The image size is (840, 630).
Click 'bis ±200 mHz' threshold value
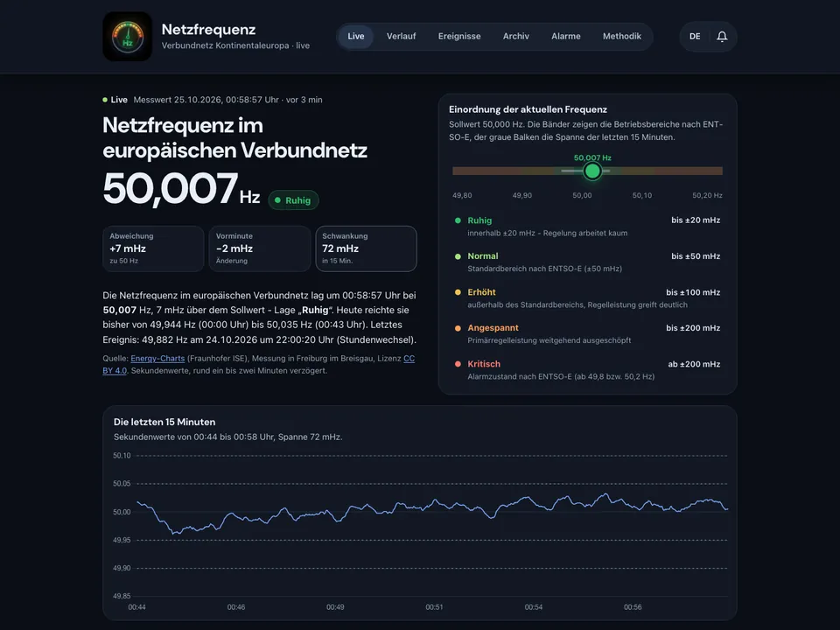(x=693, y=328)
